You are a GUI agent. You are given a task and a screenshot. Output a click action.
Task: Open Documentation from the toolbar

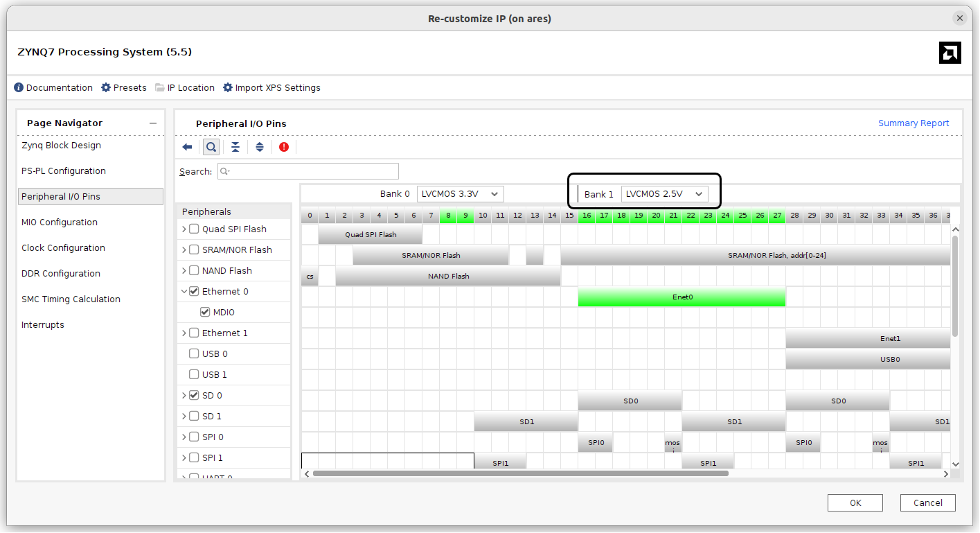pos(53,88)
